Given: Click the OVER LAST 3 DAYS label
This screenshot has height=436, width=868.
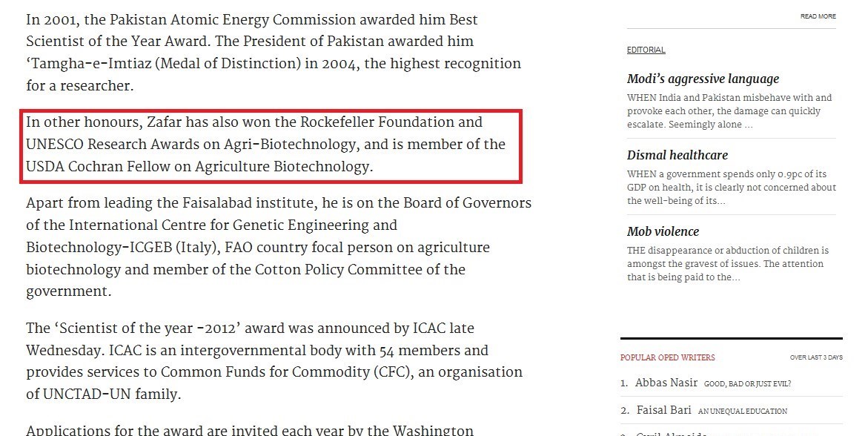Looking at the screenshot, I should (x=815, y=357).
